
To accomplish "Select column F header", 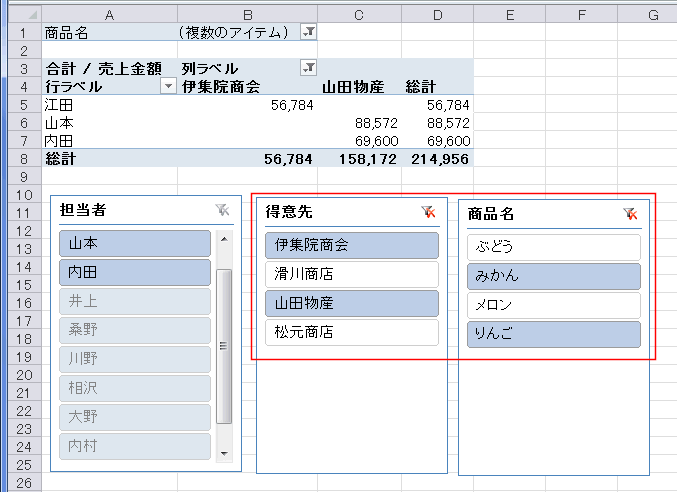I will click(582, 15).
